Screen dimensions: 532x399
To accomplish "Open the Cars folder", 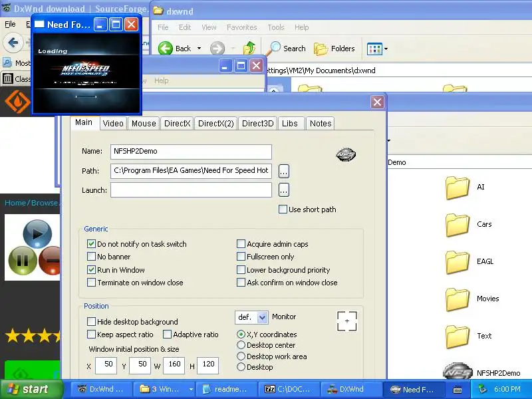I will point(458,225).
